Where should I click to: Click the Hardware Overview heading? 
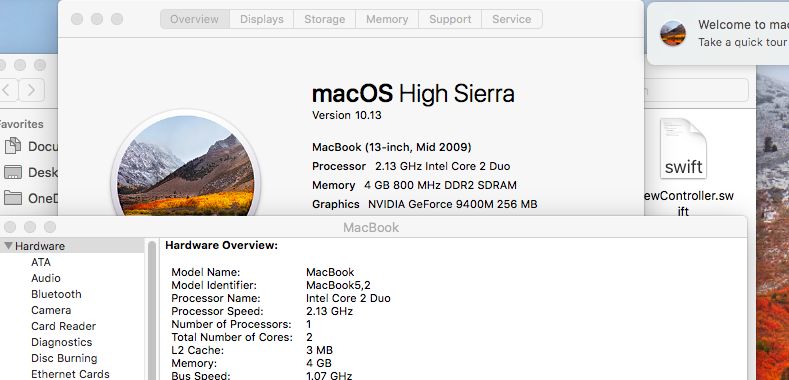(221, 246)
